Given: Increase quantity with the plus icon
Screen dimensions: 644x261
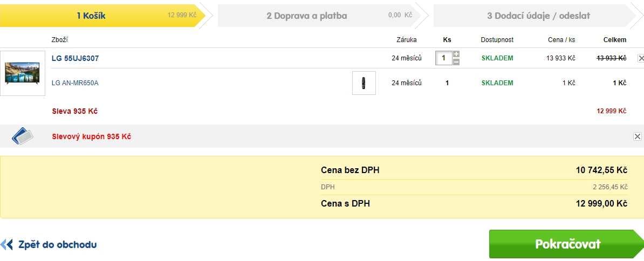Looking at the screenshot, I should coord(456,54).
